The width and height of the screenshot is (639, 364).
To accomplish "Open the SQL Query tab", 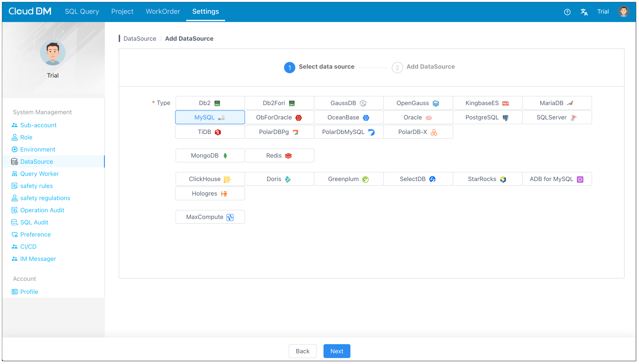I will point(82,11).
